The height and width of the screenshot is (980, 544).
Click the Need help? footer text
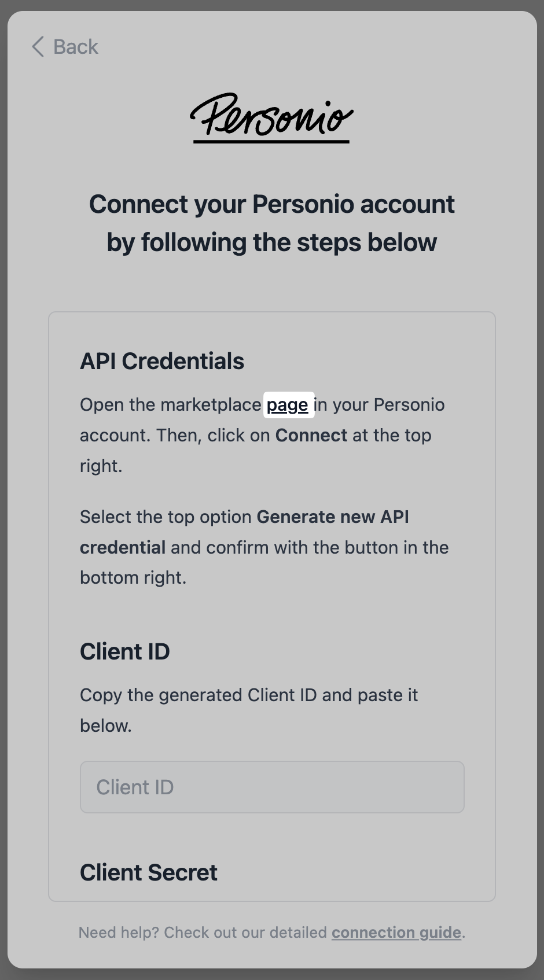tap(119, 933)
